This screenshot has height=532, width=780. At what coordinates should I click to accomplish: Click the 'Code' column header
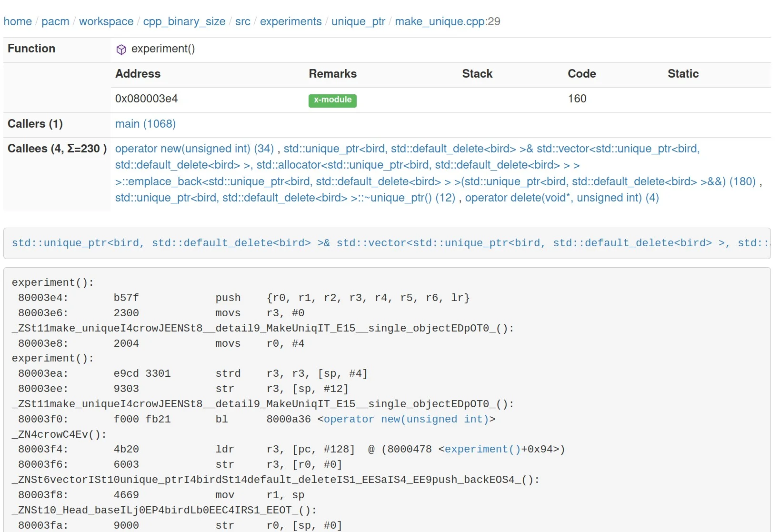coord(581,74)
